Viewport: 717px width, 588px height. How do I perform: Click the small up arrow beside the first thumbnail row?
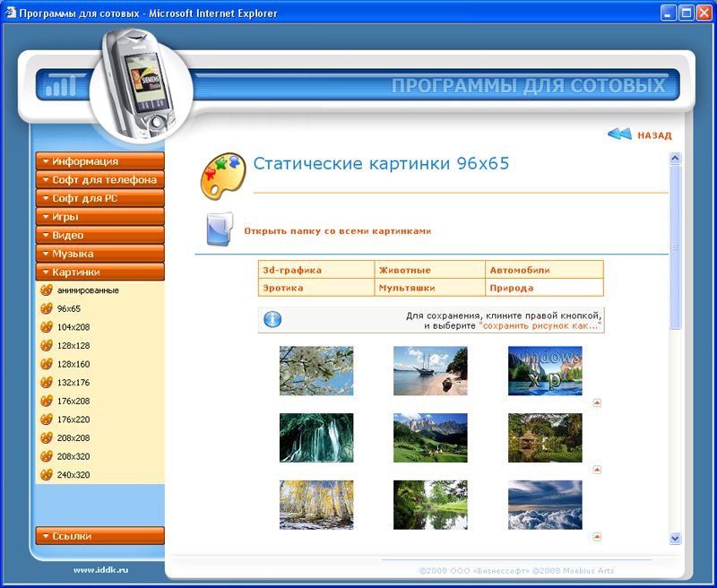[x=597, y=402]
